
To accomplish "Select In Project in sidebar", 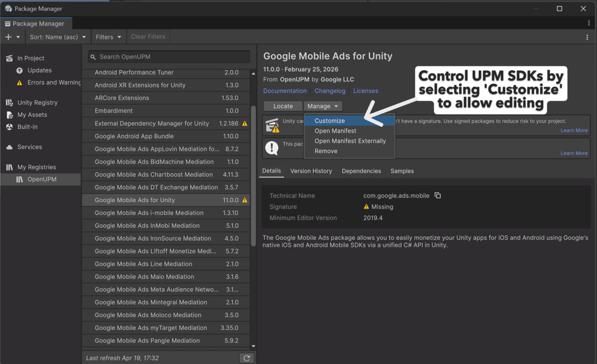I will point(40,58).
